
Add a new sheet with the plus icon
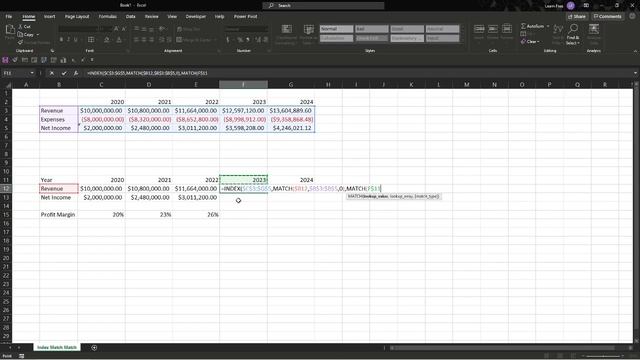point(94,348)
